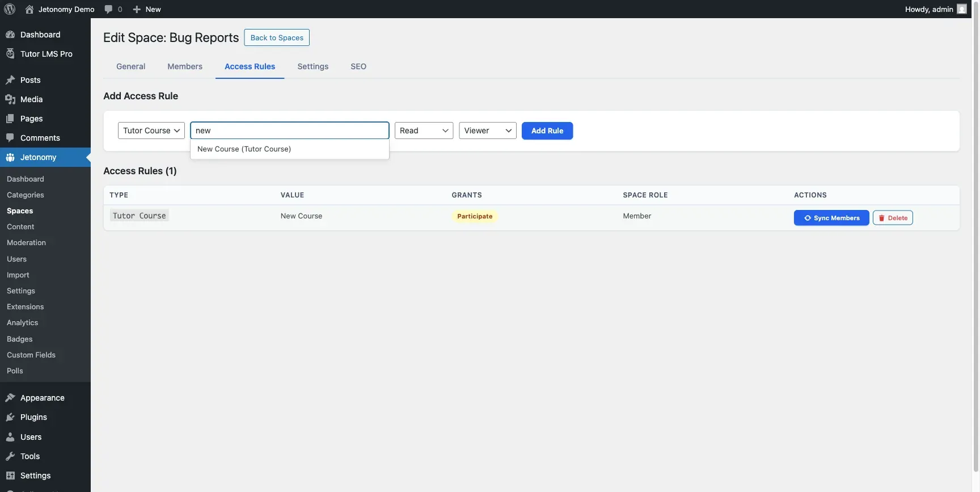The image size is (980, 492).
Task: Click the New Course value cell
Action: 301,216
